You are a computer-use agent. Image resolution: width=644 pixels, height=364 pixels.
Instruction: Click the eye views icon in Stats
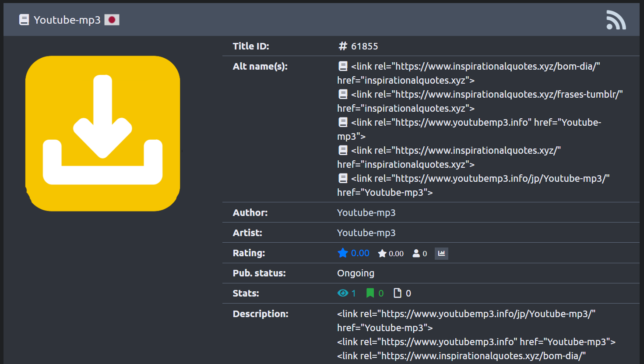point(343,293)
